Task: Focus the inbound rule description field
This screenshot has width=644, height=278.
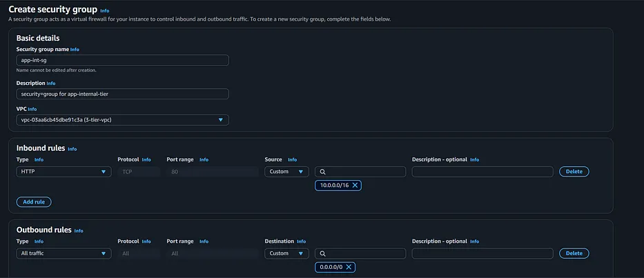Action: click(482, 172)
